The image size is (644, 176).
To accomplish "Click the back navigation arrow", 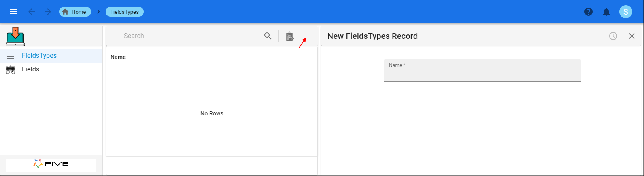I will (32, 12).
